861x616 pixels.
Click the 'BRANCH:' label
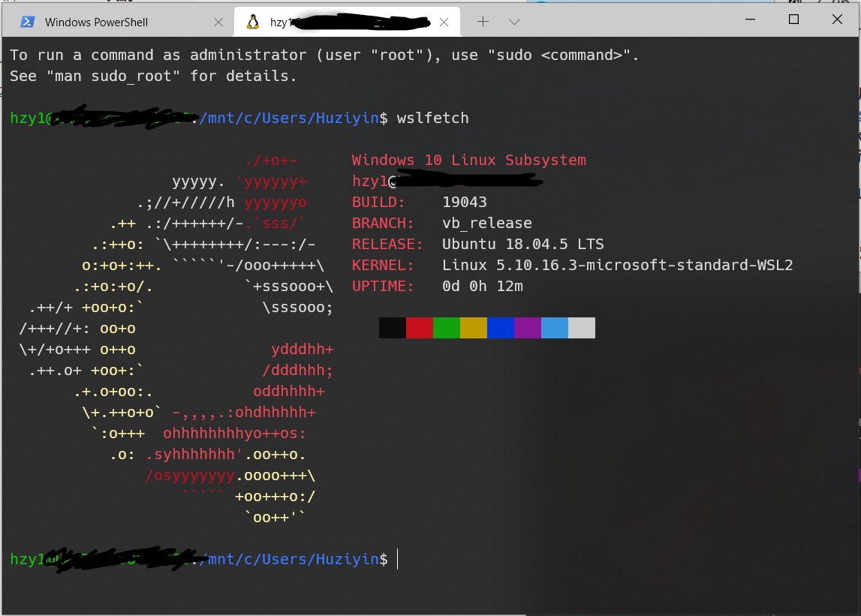383,224
